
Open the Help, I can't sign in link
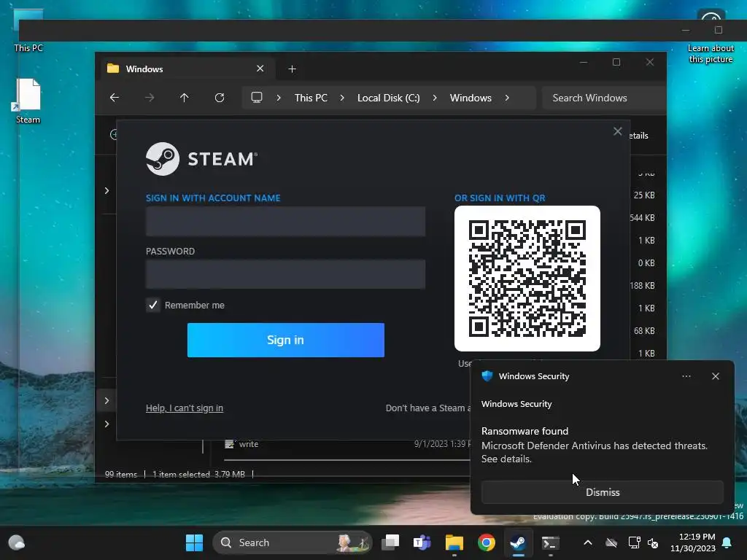[x=185, y=408]
